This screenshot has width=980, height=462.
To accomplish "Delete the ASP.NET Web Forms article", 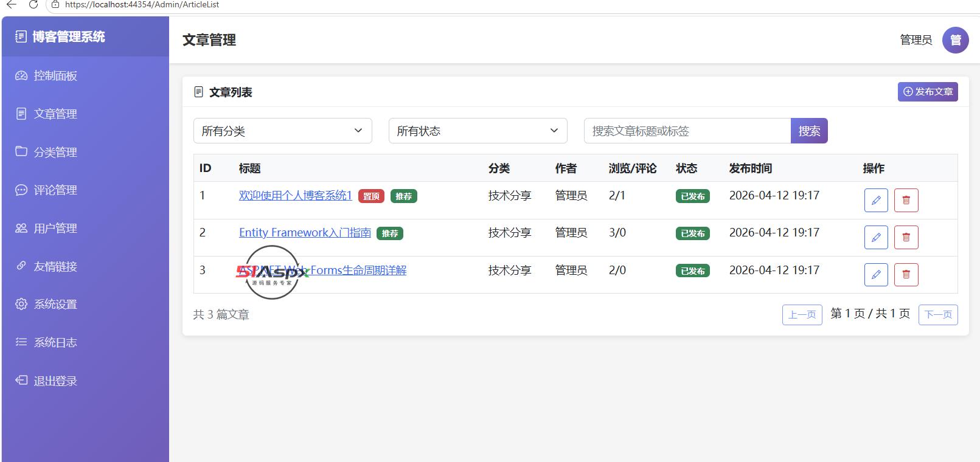I will coord(906,274).
